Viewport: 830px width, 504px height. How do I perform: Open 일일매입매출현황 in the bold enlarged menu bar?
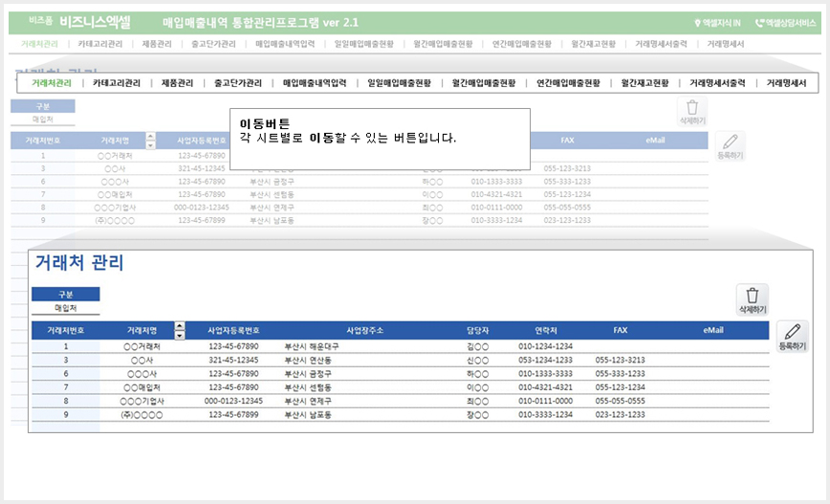point(399,83)
